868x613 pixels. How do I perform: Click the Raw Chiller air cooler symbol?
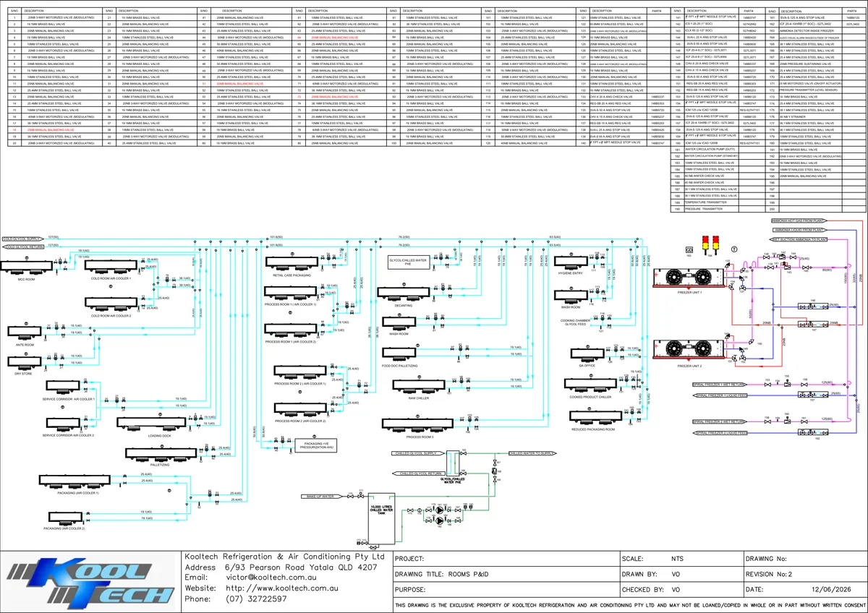pyautogui.click(x=419, y=386)
